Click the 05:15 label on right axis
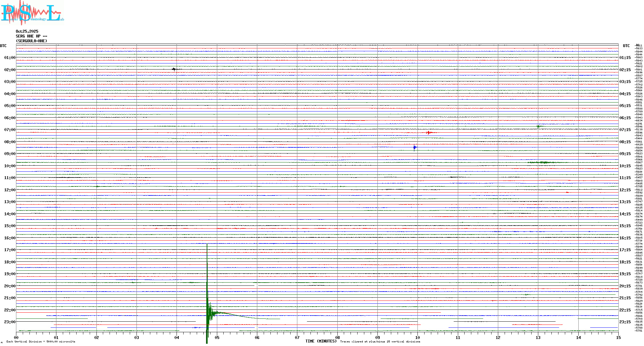 625,106
